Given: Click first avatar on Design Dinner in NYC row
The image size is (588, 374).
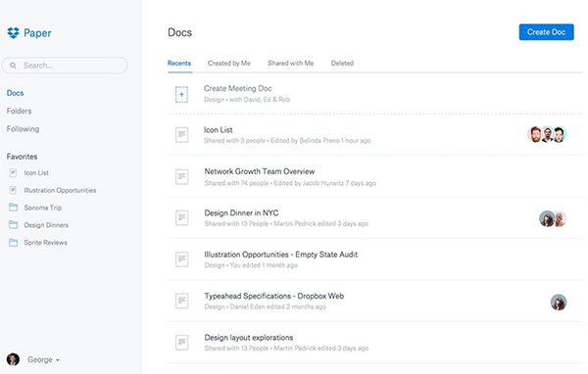Looking at the screenshot, I should (x=547, y=219).
